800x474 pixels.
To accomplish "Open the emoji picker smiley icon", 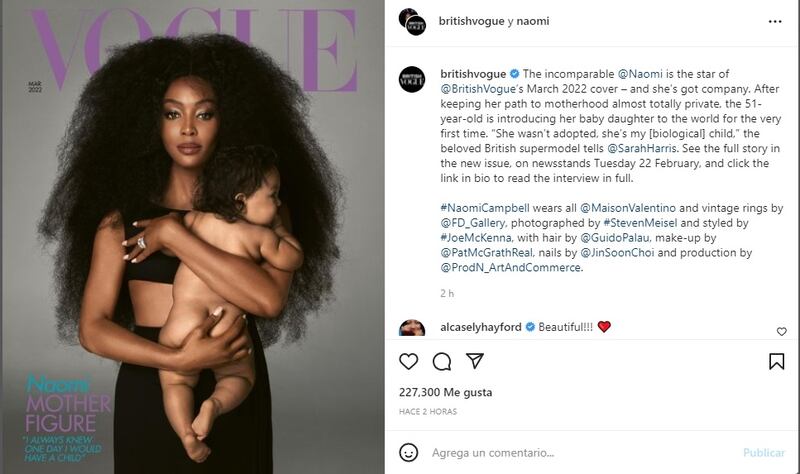I will click(x=408, y=452).
